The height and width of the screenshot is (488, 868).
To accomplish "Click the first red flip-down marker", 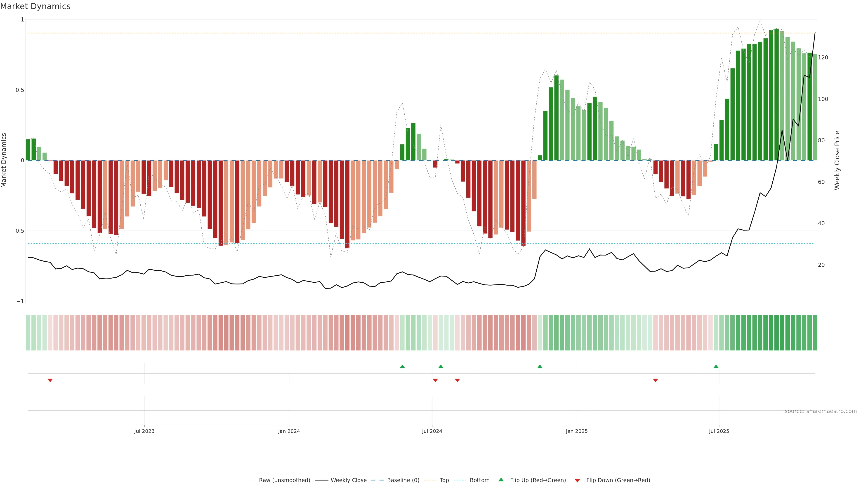I will click(50, 380).
